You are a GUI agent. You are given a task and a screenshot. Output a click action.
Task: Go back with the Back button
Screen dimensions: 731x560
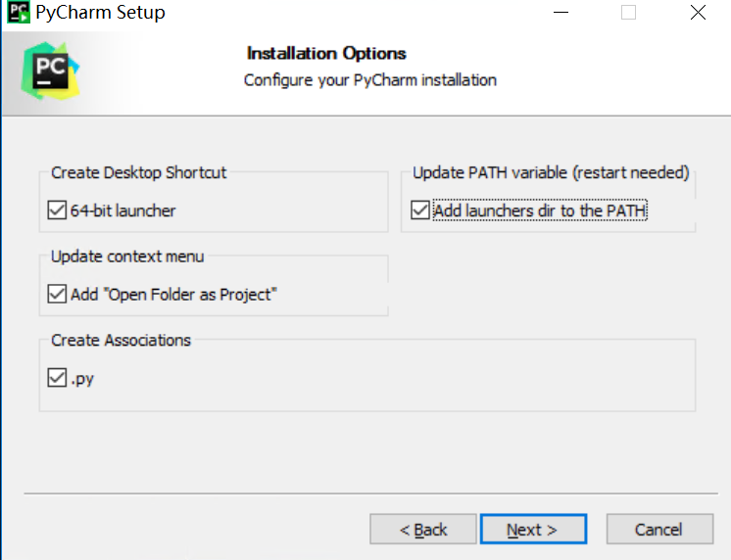click(x=422, y=530)
